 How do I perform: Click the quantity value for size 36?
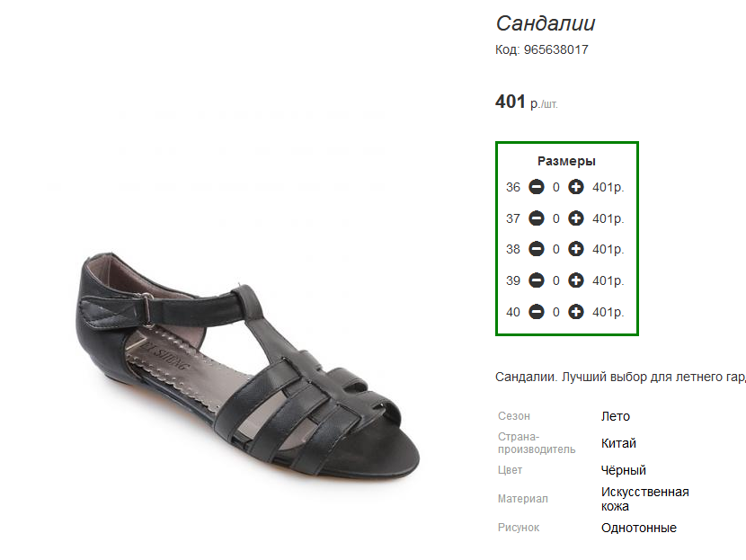pyautogui.click(x=555, y=188)
